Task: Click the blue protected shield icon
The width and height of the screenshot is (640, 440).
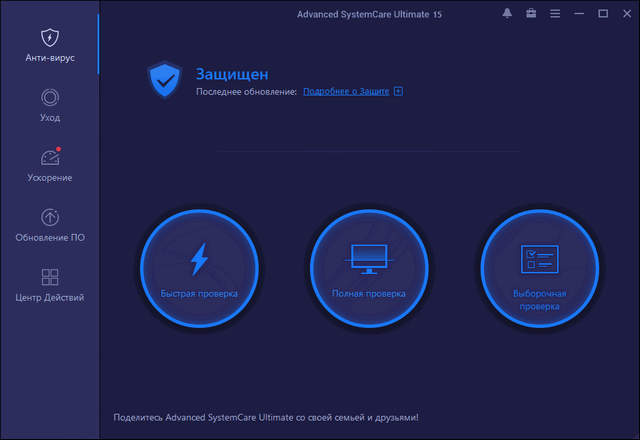Action: point(164,80)
